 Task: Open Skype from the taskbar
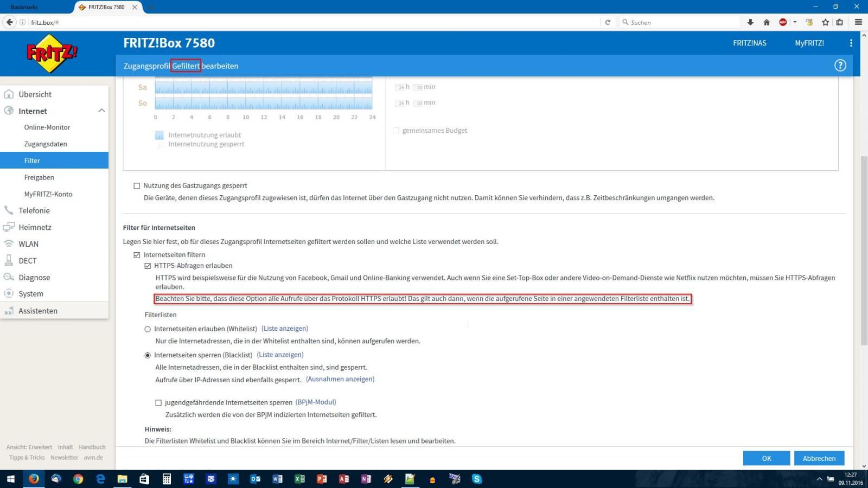click(477, 479)
